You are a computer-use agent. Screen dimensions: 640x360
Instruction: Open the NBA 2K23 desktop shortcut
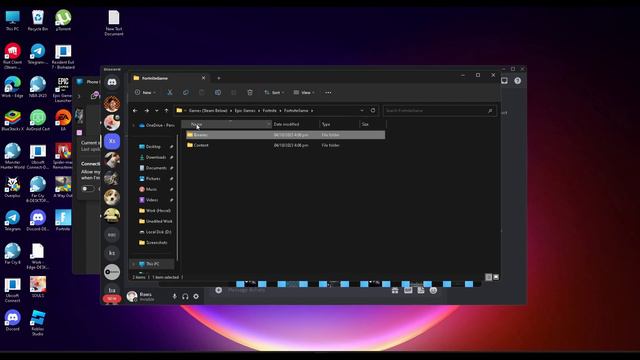click(x=38, y=87)
